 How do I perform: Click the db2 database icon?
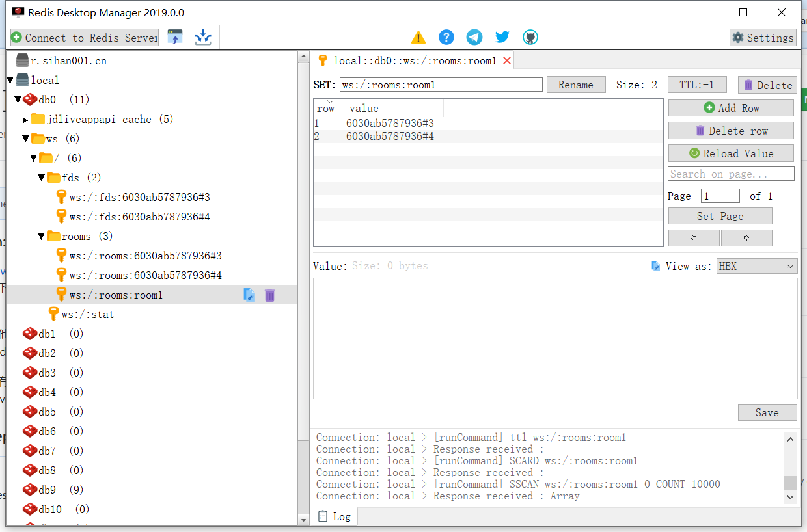30,354
